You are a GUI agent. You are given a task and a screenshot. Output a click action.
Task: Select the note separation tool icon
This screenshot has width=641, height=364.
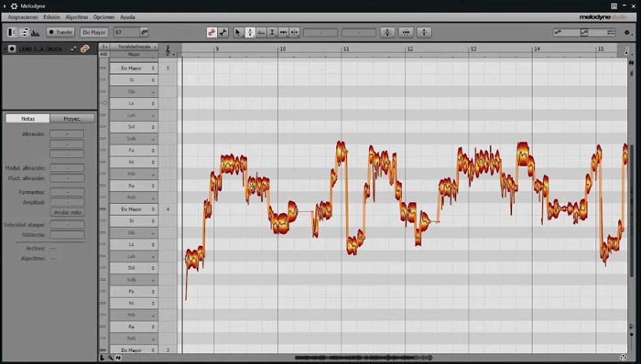point(294,32)
